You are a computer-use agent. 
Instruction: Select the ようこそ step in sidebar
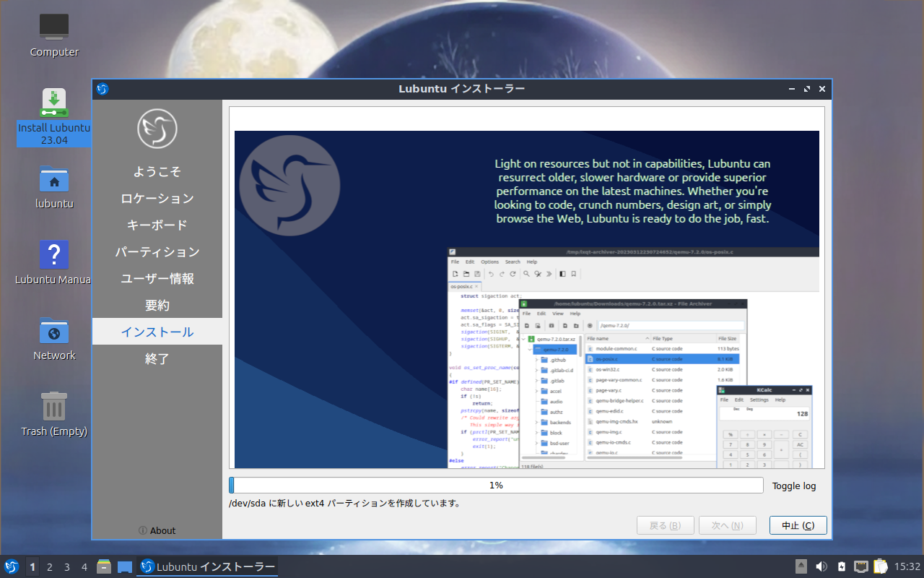tap(157, 172)
